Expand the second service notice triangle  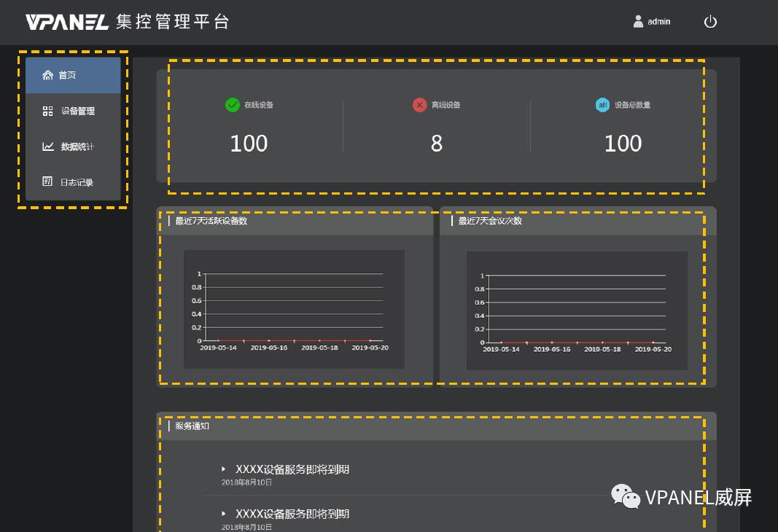(x=224, y=514)
